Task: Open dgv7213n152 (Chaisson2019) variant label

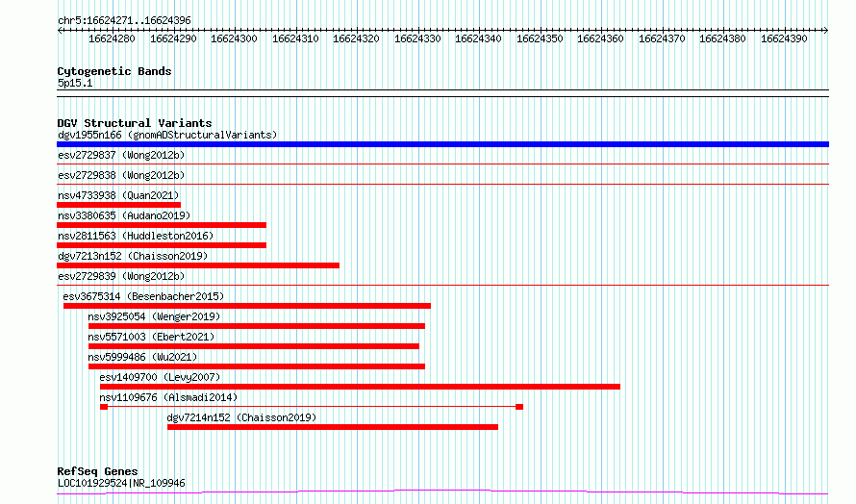Action: (133, 256)
